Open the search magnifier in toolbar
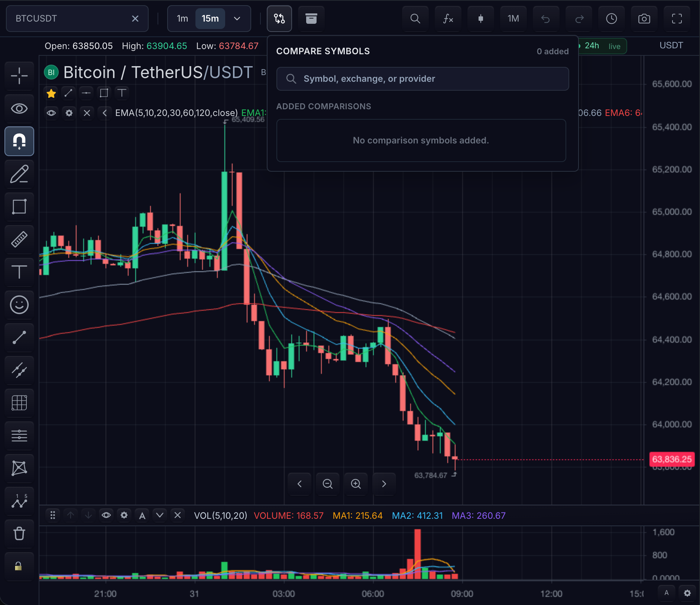This screenshot has width=700, height=605. pyautogui.click(x=415, y=19)
